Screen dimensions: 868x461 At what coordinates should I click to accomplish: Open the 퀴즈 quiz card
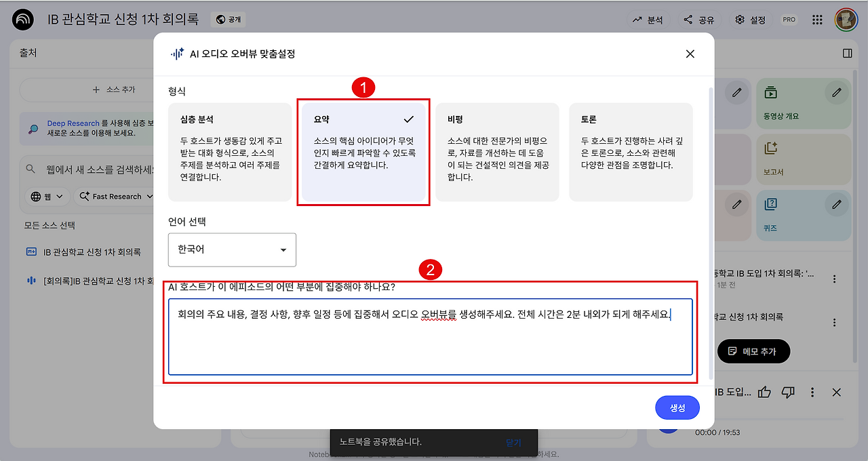tap(804, 216)
